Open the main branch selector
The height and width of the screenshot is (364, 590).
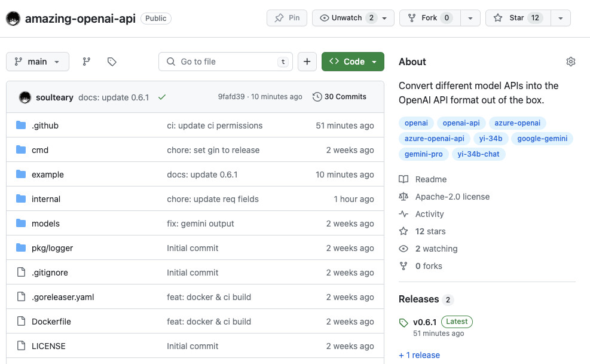point(38,62)
